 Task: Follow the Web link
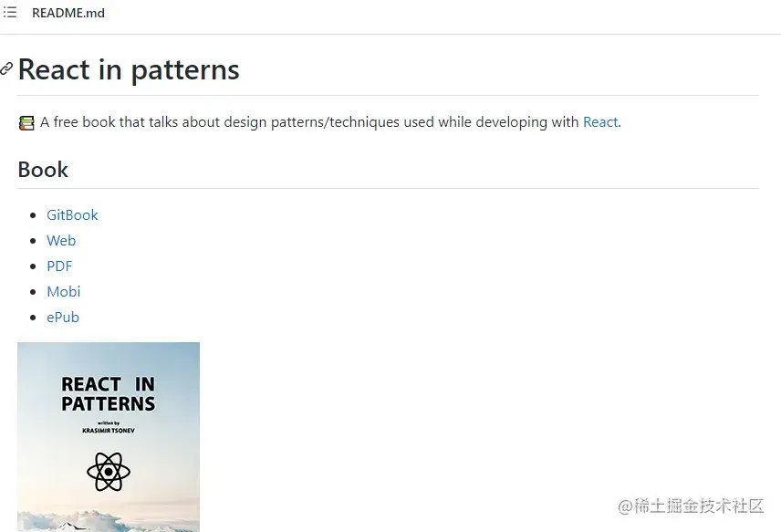(61, 240)
